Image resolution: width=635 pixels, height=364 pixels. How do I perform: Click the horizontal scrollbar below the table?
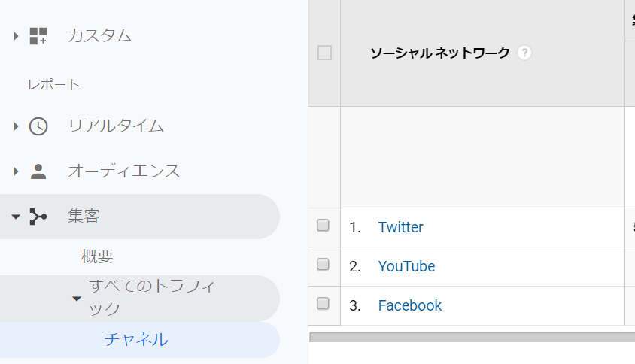point(472,337)
